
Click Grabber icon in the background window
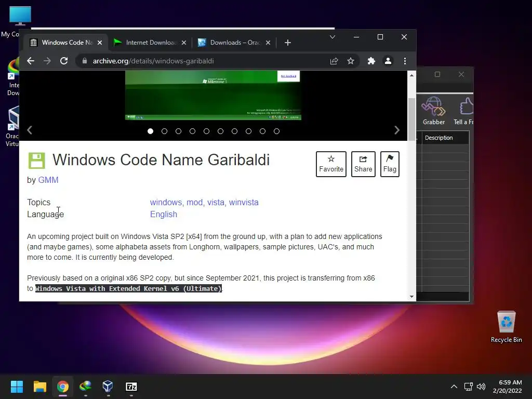pyautogui.click(x=434, y=111)
